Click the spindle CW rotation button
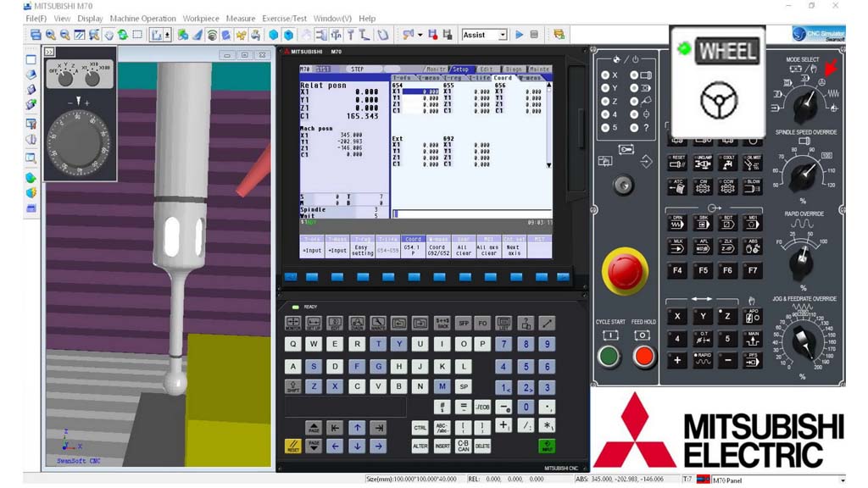The width and height of the screenshot is (868, 488). pyautogui.click(x=703, y=186)
